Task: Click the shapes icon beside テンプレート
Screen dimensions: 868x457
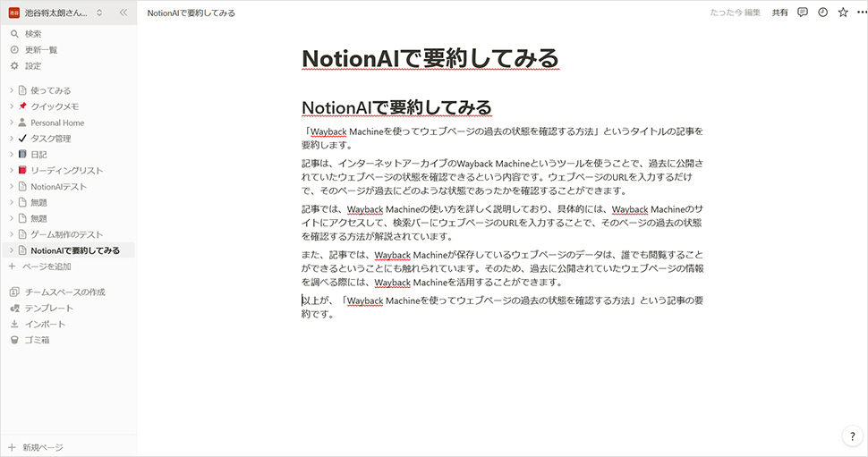Action: click(x=14, y=309)
